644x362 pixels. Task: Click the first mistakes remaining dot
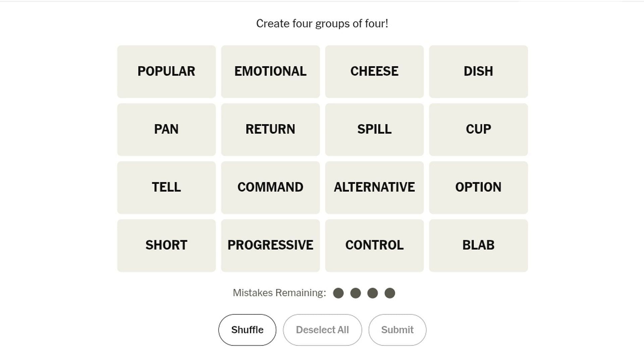click(x=338, y=293)
